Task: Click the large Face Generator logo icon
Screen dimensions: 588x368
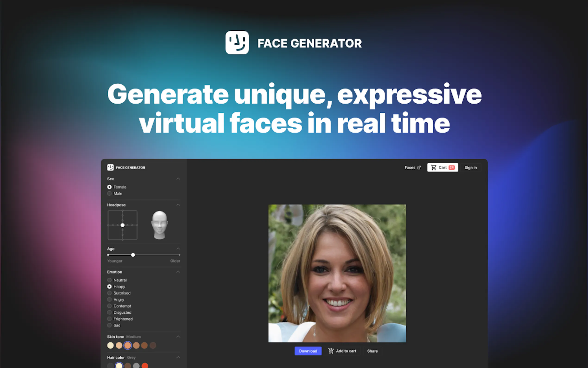Action: coord(237,43)
